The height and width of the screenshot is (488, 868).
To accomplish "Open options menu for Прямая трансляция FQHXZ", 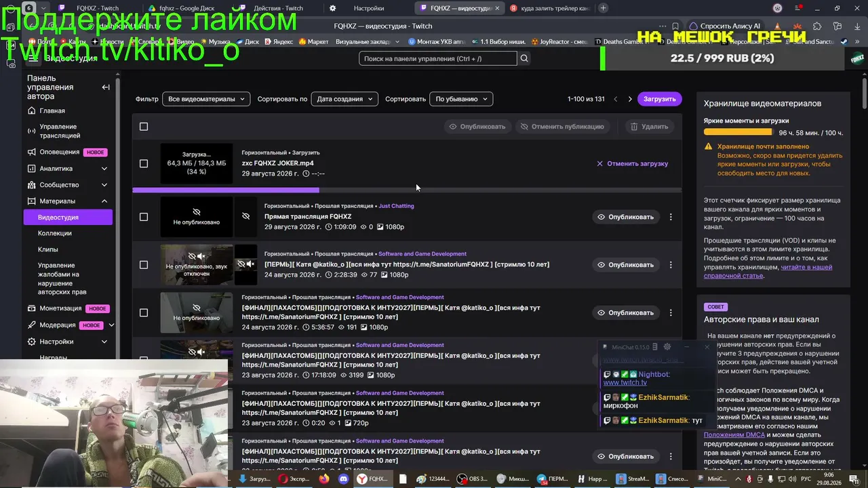I will (671, 217).
